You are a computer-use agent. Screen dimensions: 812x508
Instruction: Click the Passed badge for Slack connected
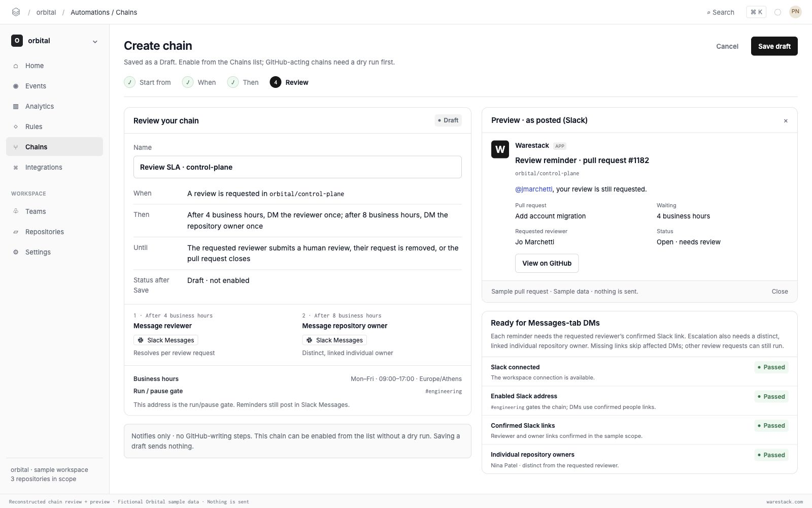(771, 367)
